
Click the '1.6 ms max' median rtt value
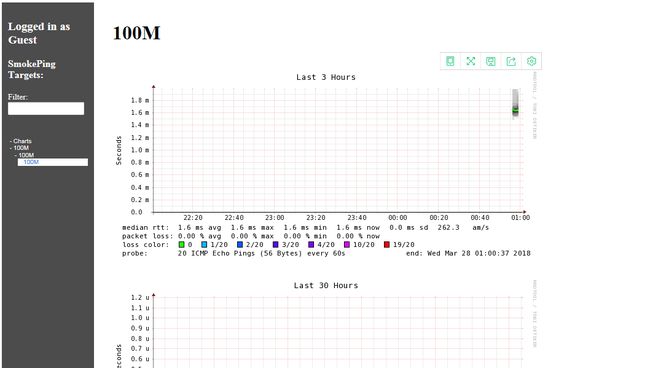(252, 228)
